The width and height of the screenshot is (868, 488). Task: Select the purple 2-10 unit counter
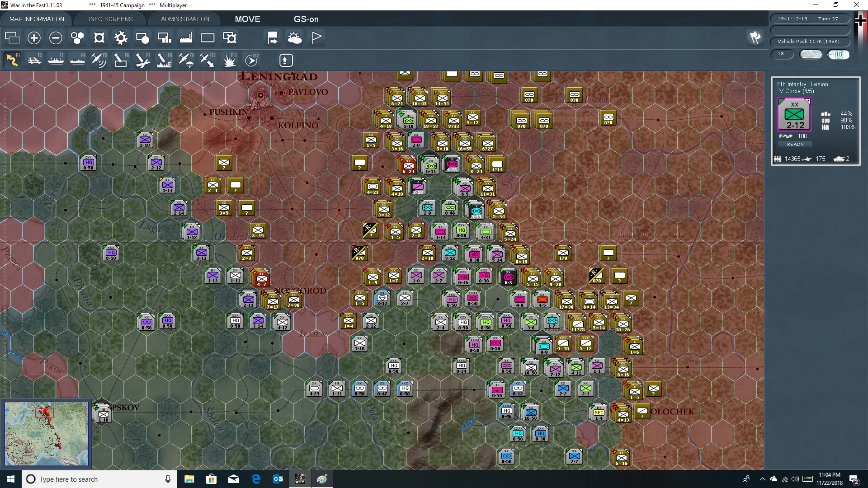pyautogui.click(x=145, y=141)
